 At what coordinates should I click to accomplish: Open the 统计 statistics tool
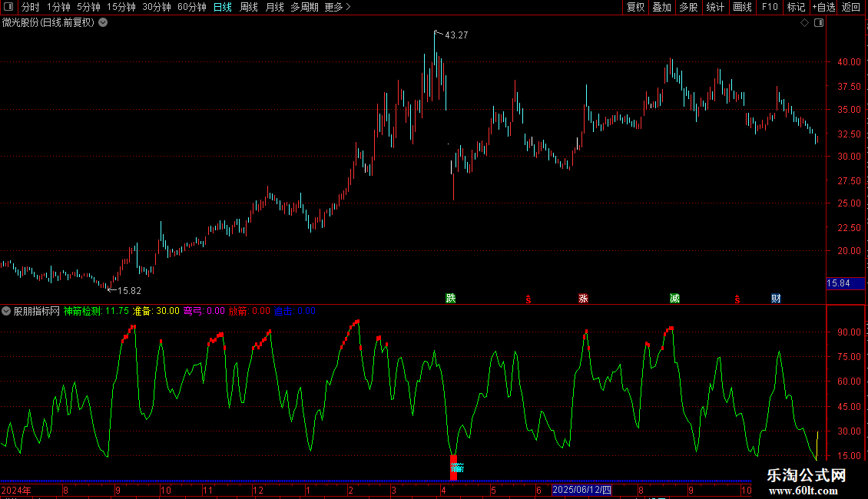715,7
